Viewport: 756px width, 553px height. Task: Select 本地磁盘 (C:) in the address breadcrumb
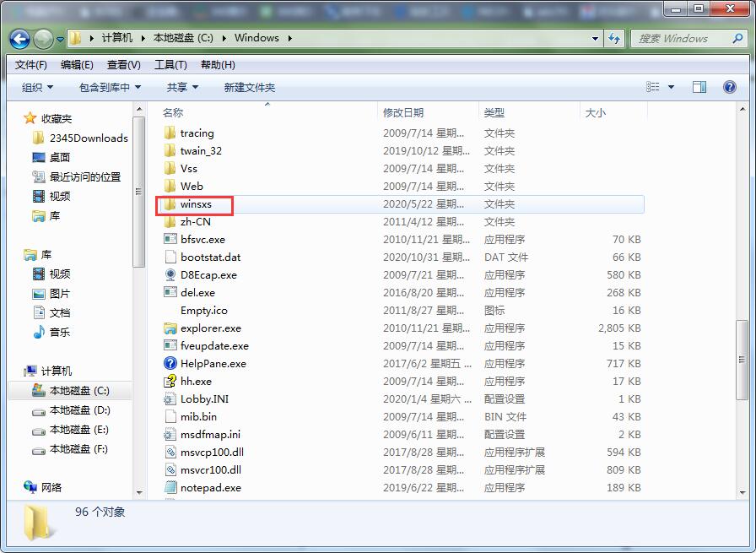tap(183, 38)
